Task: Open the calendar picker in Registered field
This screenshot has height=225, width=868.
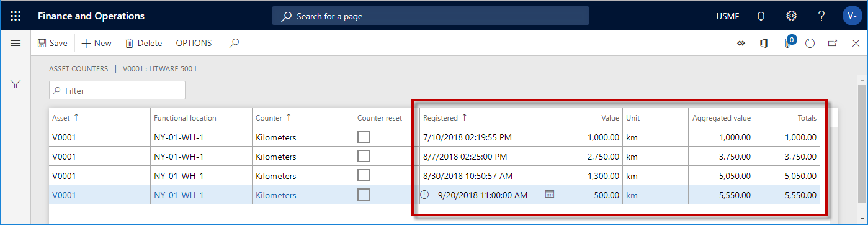Action: 549,194
